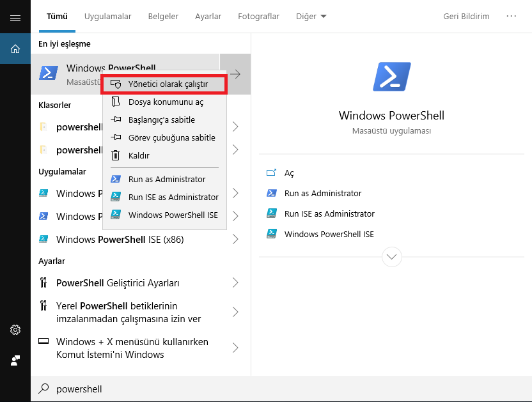The height and width of the screenshot is (402, 532).
Task: Click Aç in the preview pane
Action: click(x=289, y=173)
